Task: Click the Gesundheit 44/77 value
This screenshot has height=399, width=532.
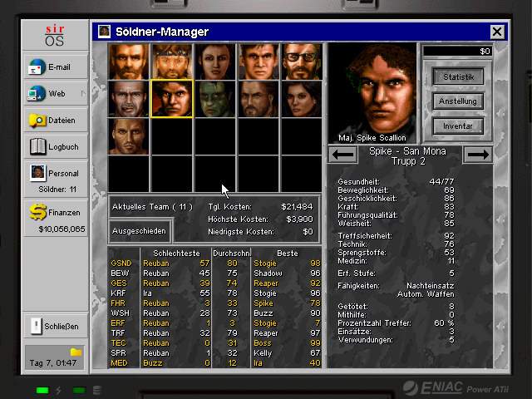Action: pyautogui.click(x=441, y=181)
